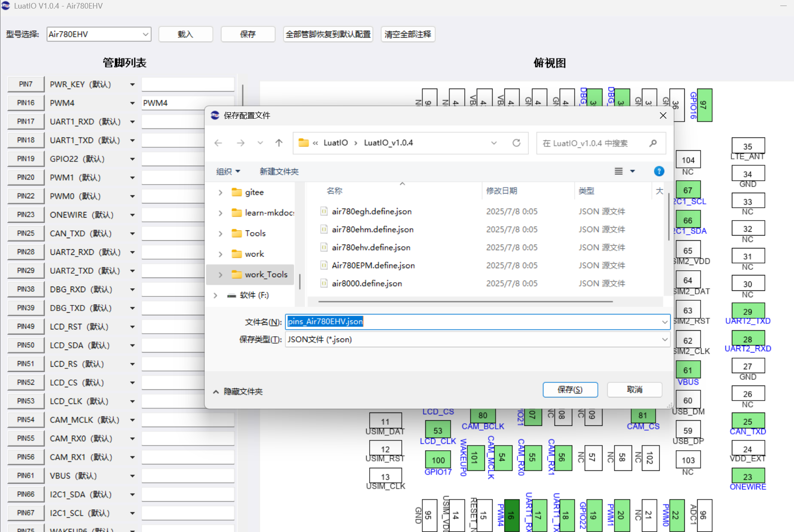
Task: Collapse folders via 隐藏文件夹
Action: click(238, 392)
